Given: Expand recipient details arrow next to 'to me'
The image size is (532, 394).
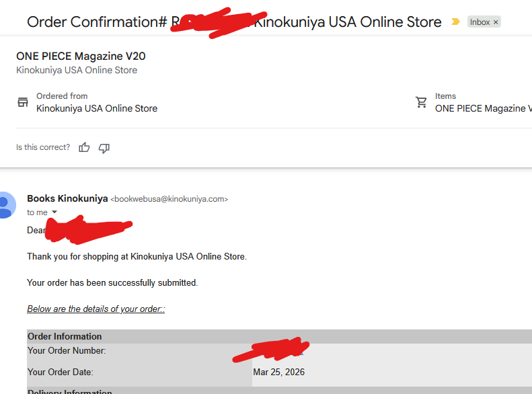Looking at the screenshot, I should [54, 212].
